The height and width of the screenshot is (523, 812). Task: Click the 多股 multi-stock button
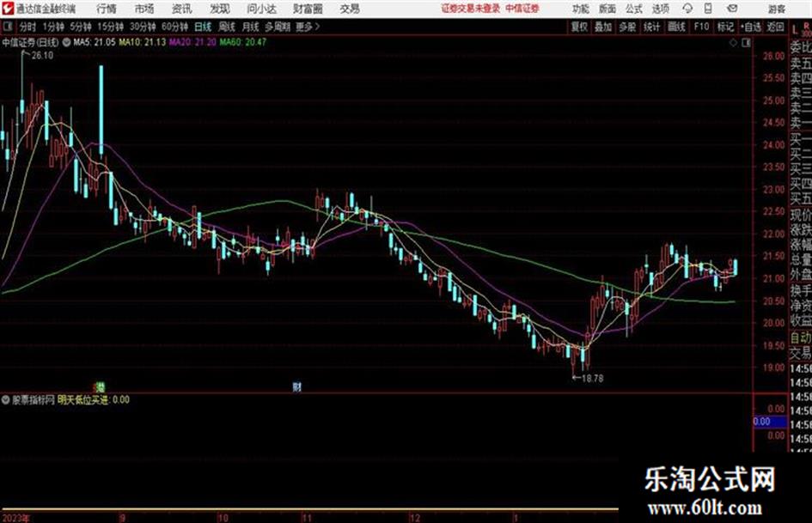pos(627,27)
